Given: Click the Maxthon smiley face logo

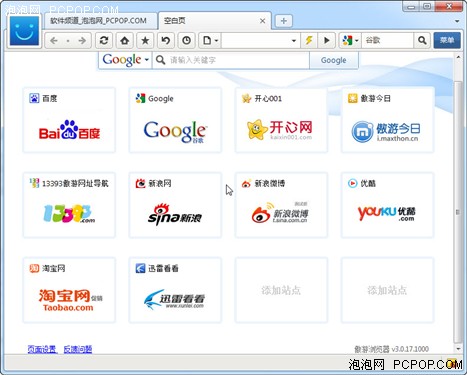Looking at the screenshot, I should click(24, 31).
